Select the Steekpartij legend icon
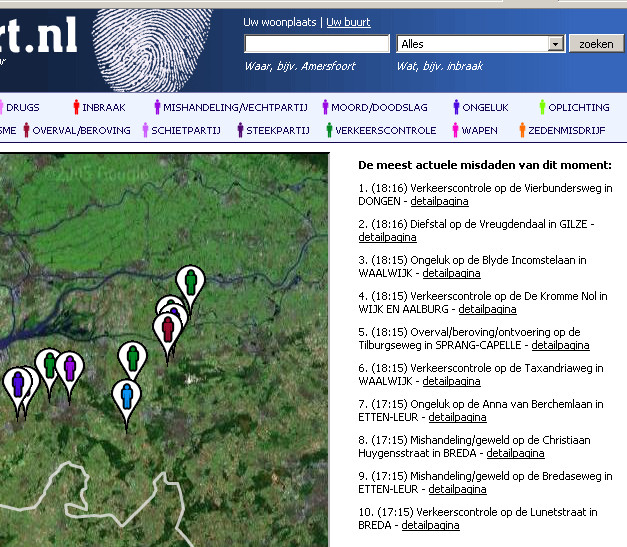Image resolution: width=627 pixels, height=547 pixels. 240,130
